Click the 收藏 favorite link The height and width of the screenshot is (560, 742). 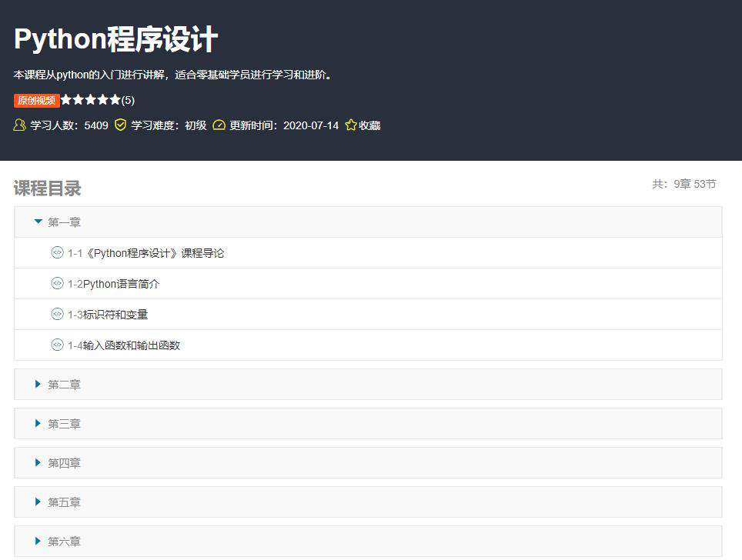369,125
